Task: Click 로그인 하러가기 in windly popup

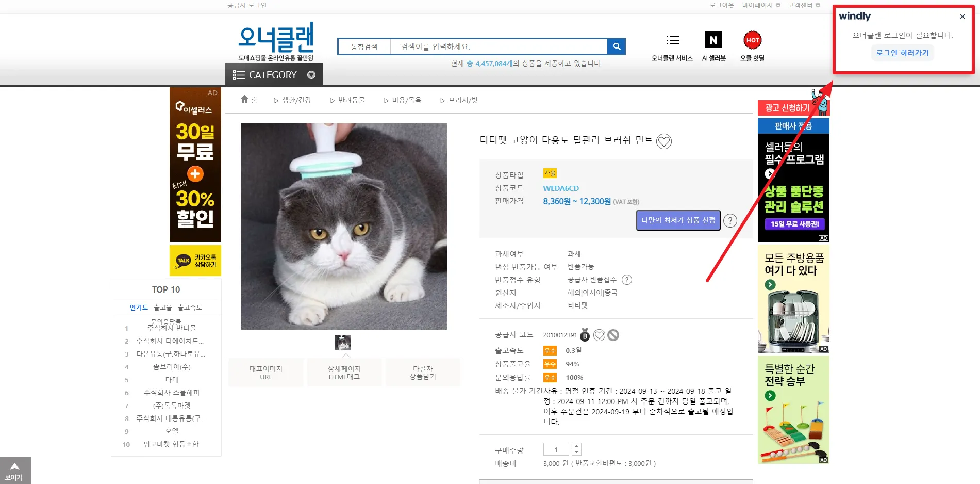Action: click(x=903, y=53)
